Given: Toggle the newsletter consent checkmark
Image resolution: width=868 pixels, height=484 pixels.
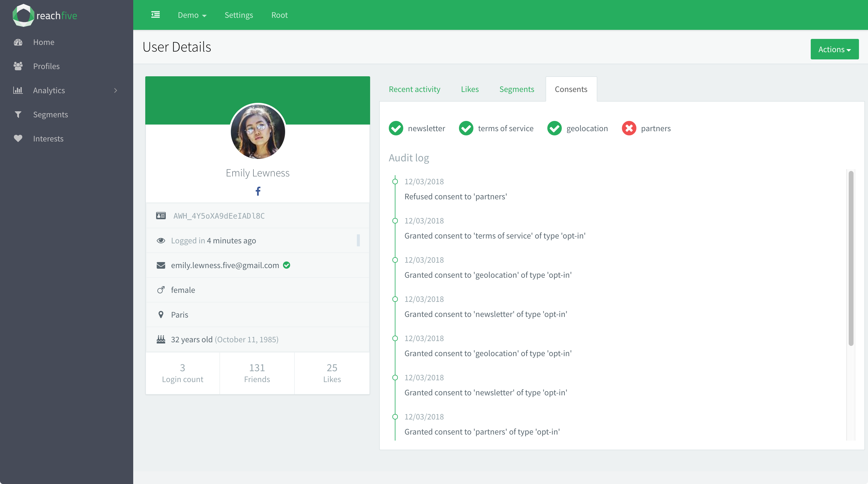Looking at the screenshot, I should pyautogui.click(x=396, y=128).
